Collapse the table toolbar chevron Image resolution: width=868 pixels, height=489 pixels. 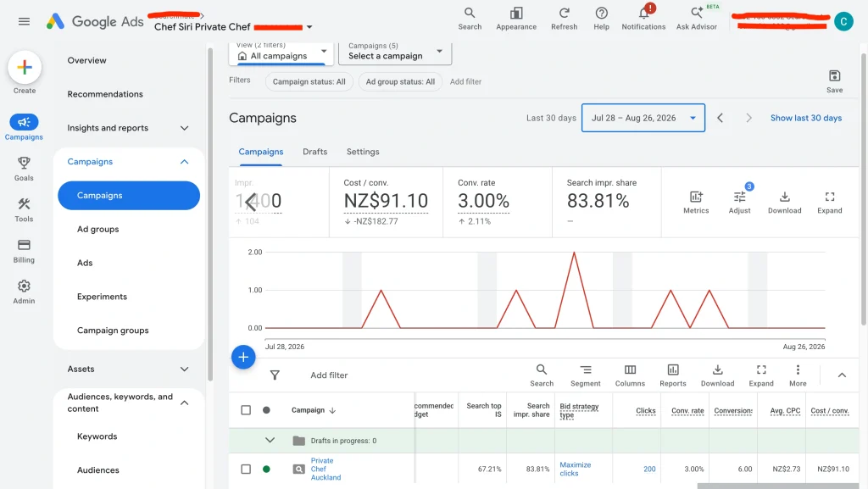click(842, 375)
